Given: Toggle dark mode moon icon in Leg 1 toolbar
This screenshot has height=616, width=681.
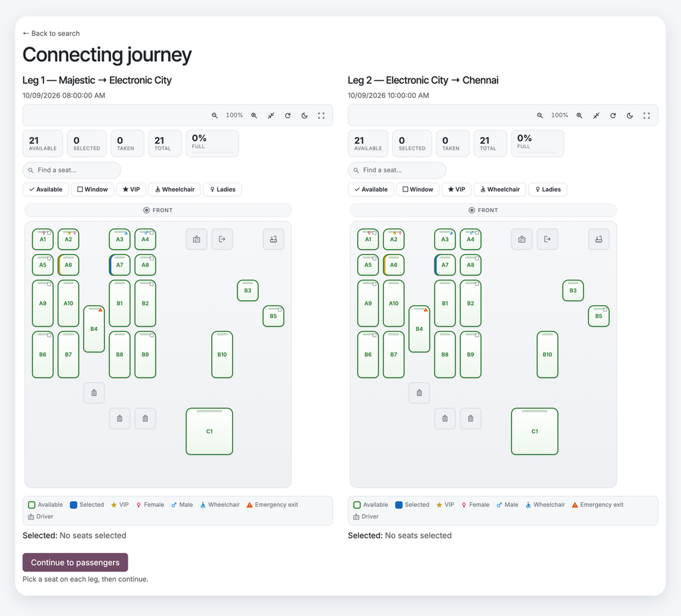Looking at the screenshot, I should coord(305,116).
